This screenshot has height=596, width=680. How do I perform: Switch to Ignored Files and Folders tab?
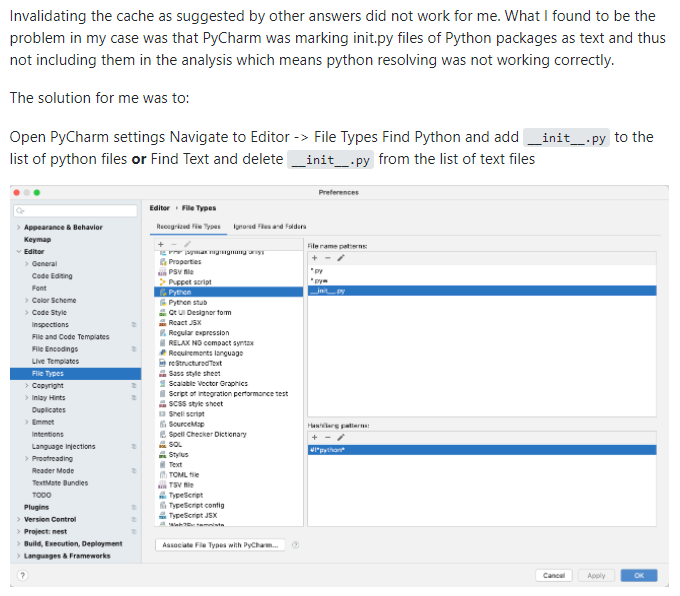pyautogui.click(x=270, y=226)
